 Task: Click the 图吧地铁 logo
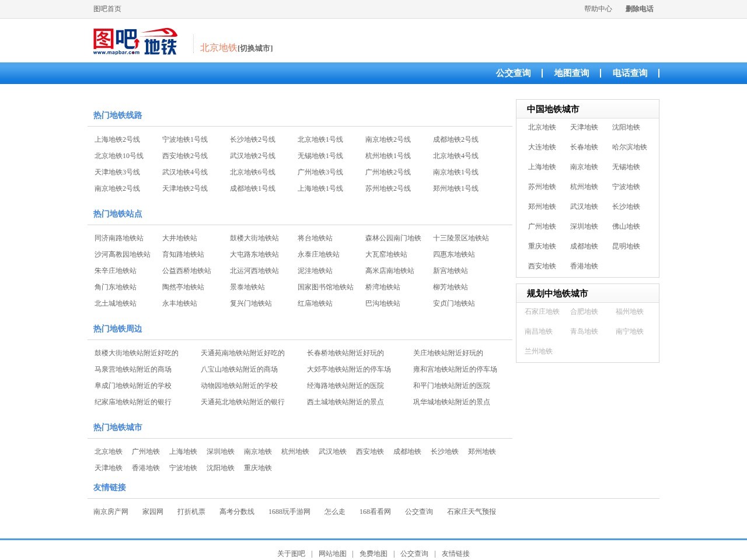point(135,41)
